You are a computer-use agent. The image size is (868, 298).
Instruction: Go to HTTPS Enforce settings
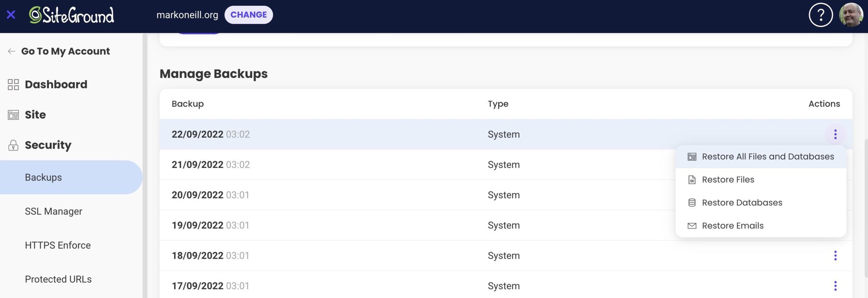tap(58, 245)
